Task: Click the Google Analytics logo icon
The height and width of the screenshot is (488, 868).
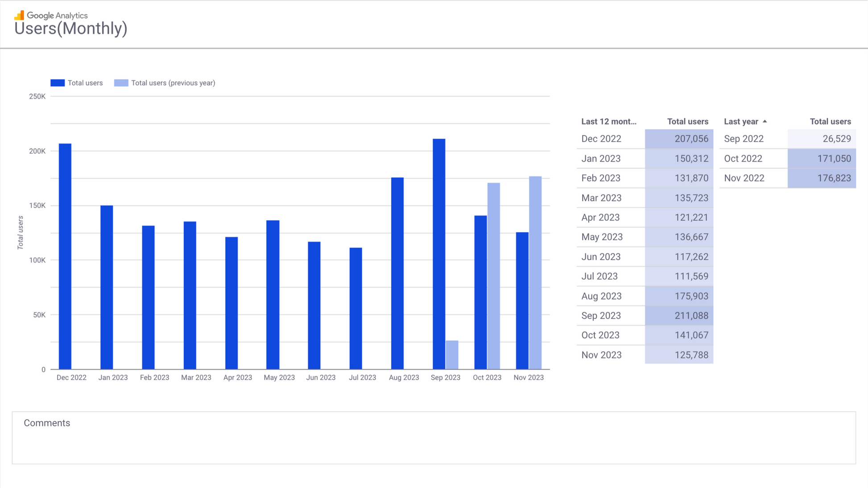Action: pyautogui.click(x=19, y=16)
